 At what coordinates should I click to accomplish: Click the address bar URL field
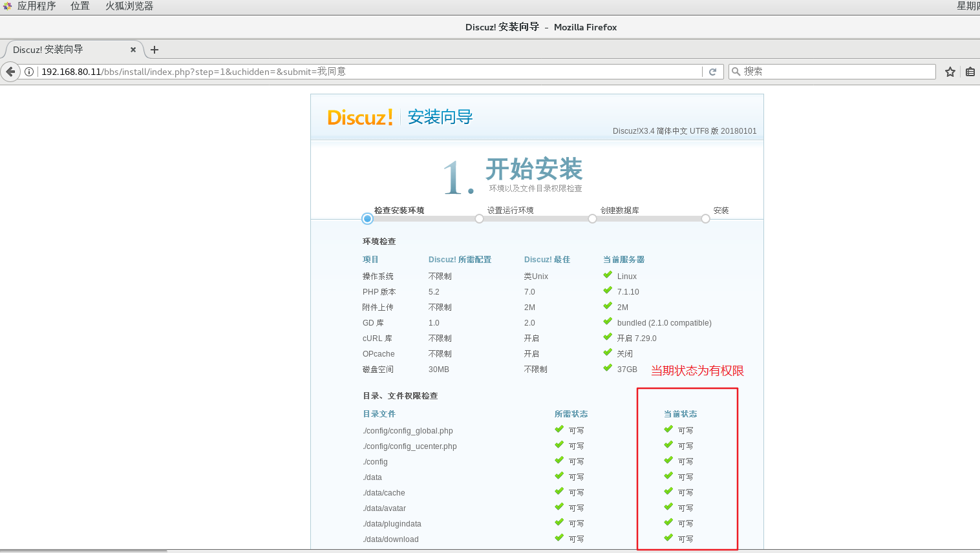370,72
